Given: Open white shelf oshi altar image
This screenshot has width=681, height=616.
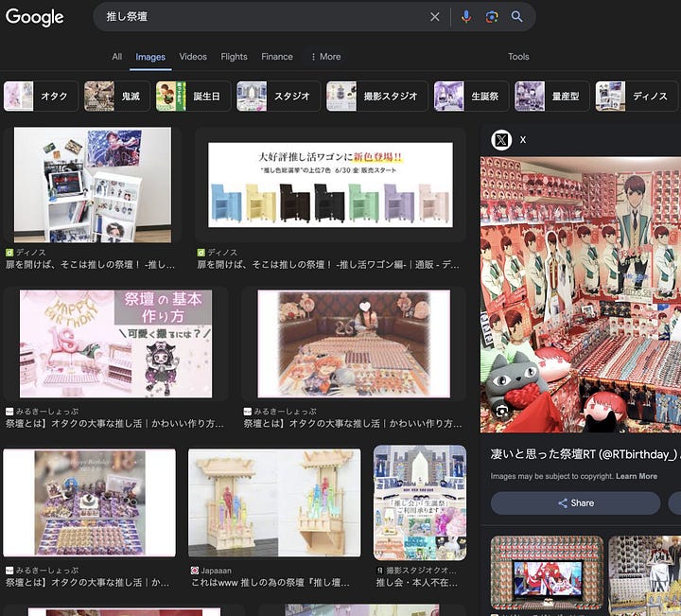Looking at the screenshot, I should coord(93,185).
